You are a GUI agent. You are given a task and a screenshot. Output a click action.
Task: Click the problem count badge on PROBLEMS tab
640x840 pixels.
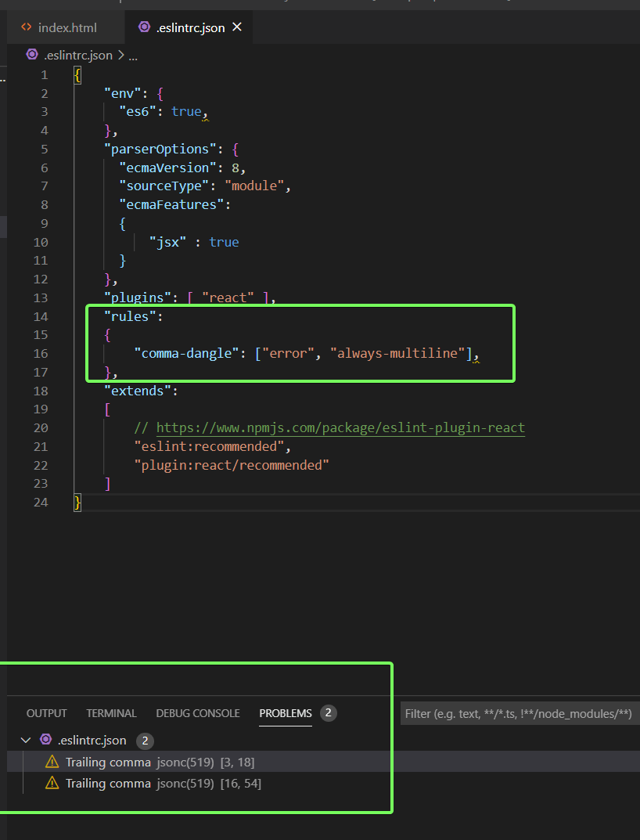[329, 712]
